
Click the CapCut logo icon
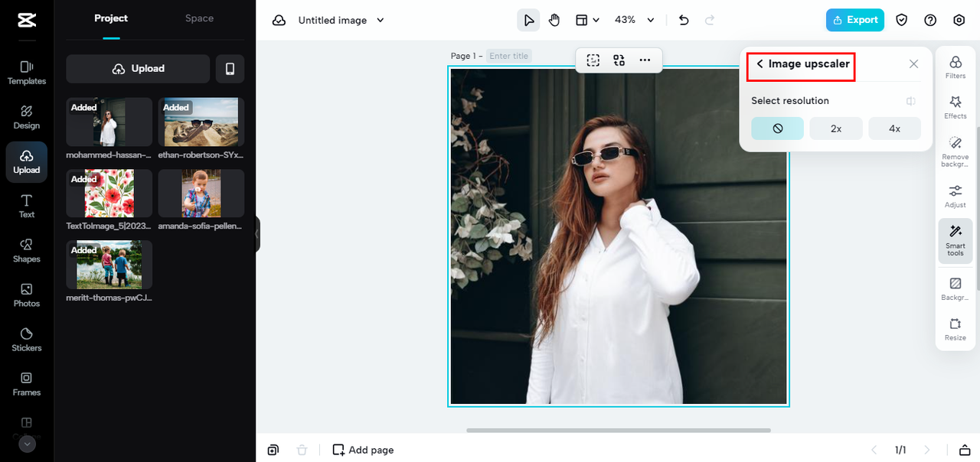tap(26, 20)
